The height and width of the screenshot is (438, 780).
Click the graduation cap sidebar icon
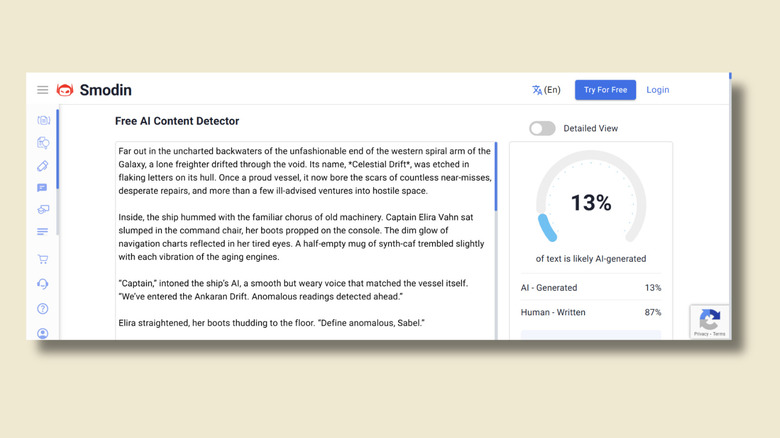(42, 209)
